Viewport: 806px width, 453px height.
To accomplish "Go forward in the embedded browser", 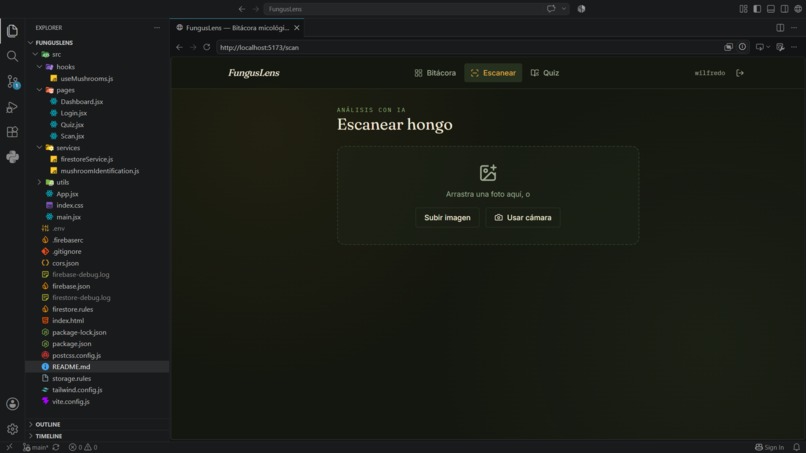I will tap(193, 47).
